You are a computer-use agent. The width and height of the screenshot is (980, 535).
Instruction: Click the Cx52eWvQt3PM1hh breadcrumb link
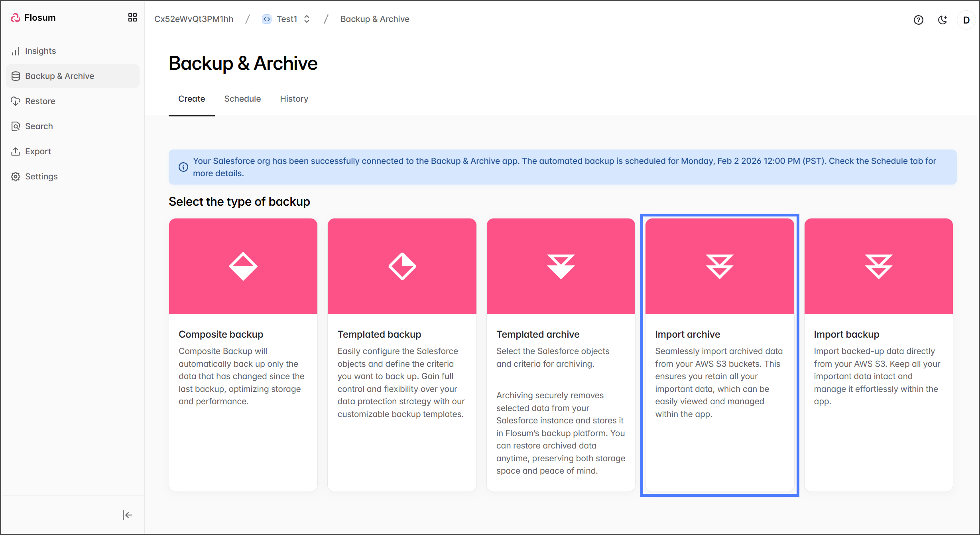click(x=194, y=19)
